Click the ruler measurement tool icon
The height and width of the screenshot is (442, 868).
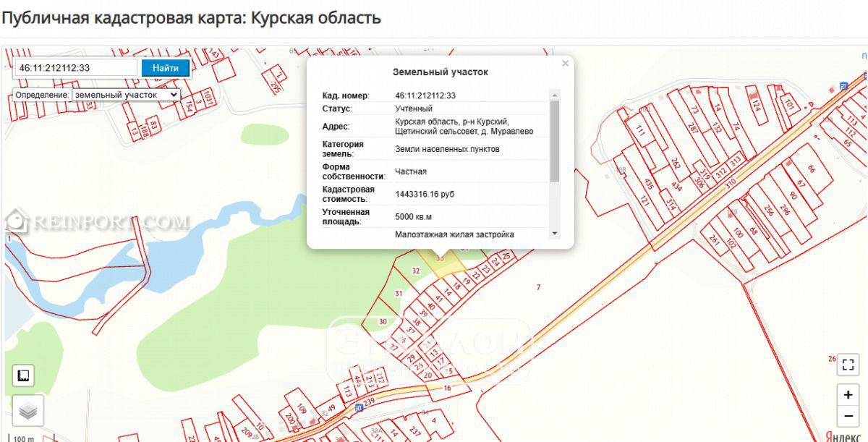click(23, 375)
